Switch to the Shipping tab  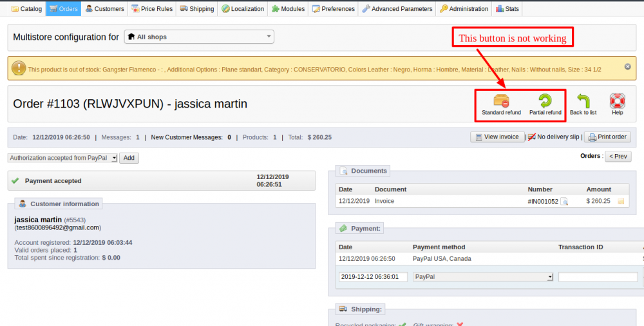[196, 8]
